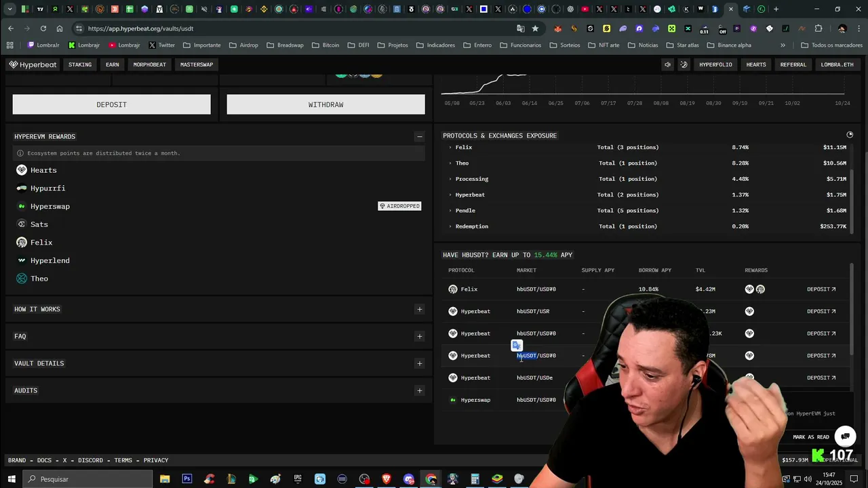Screen dimensions: 868x488
Task: Reload the page
Action: (43, 28)
